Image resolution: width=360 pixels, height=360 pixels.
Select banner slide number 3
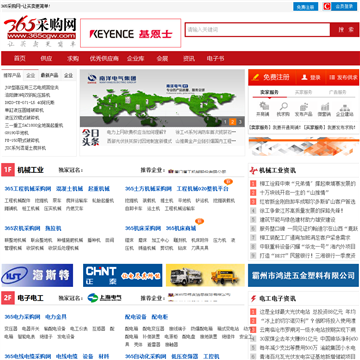click(240, 122)
